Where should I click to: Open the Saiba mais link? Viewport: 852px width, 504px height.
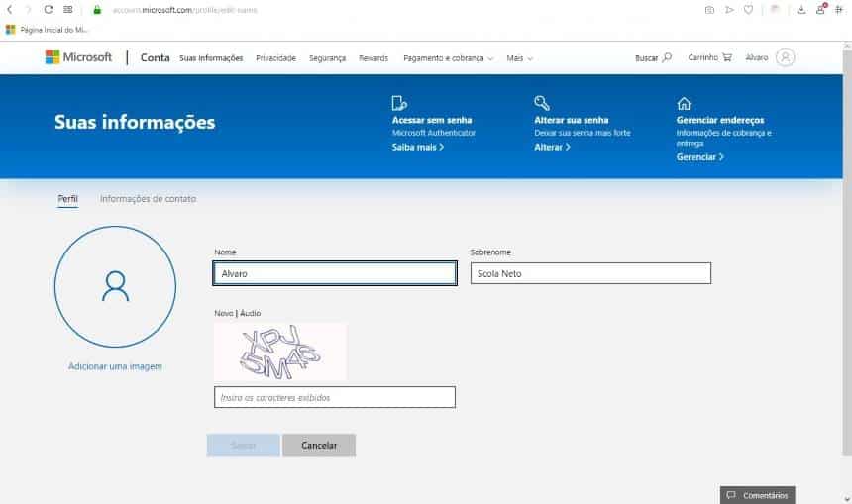pos(418,147)
